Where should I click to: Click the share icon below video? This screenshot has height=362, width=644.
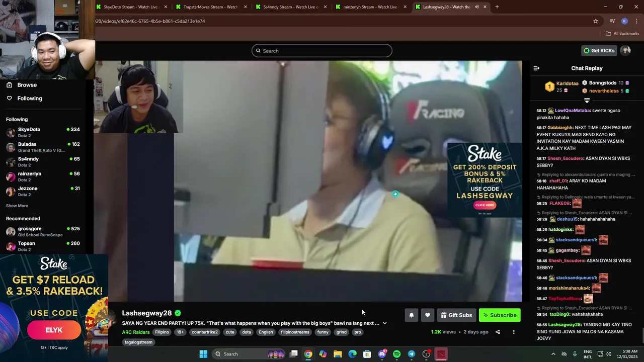[x=498, y=332]
